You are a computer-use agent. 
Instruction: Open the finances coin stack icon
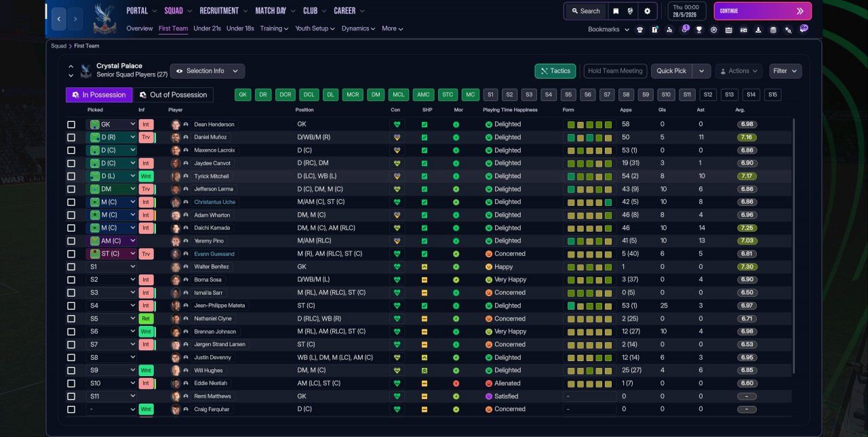pyautogui.click(x=773, y=30)
